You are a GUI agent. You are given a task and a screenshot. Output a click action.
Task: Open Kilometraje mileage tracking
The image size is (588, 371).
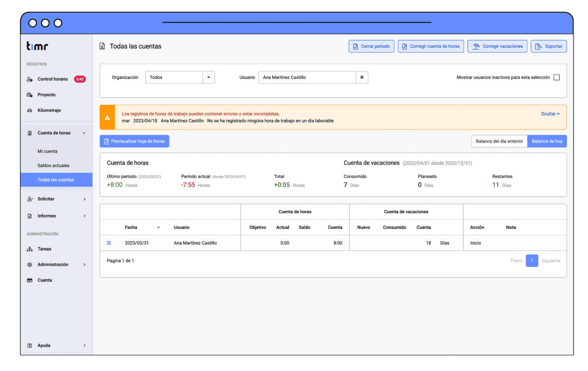pos(49,111)
